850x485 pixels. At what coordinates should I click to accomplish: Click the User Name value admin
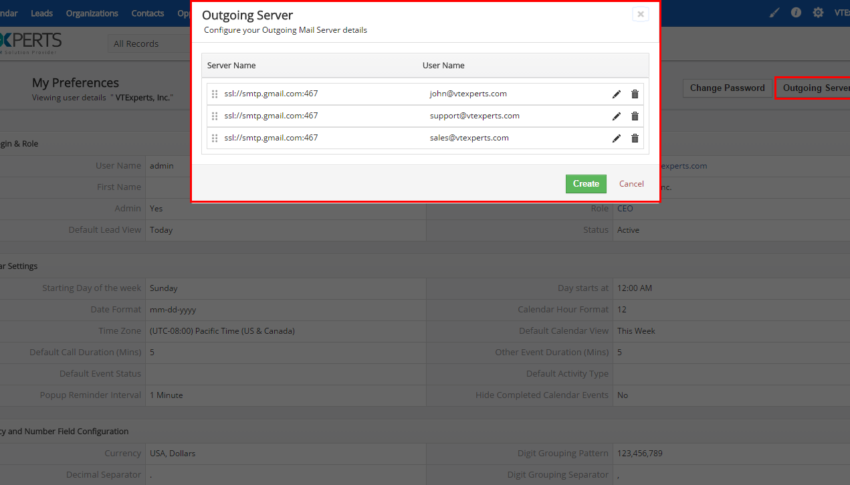point(162,166)
